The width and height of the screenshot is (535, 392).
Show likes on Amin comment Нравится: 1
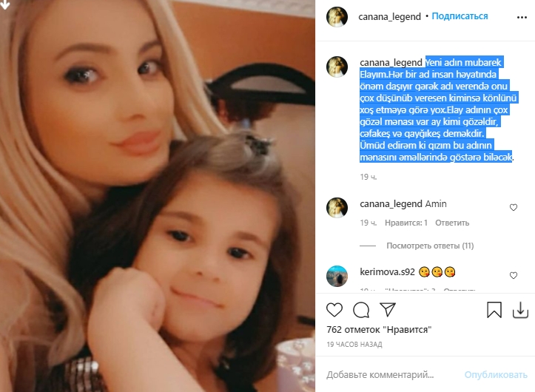click(406, 223)
